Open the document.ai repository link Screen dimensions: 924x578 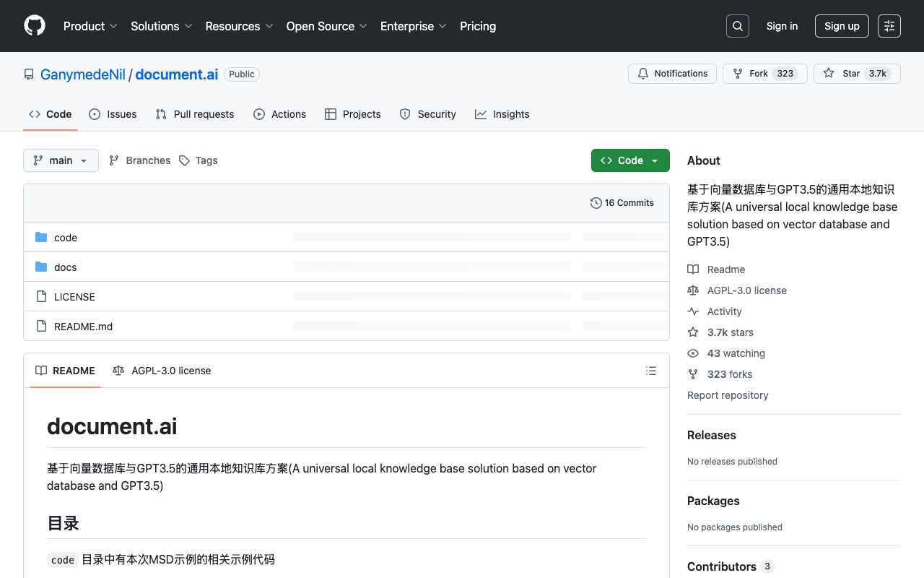177,74
